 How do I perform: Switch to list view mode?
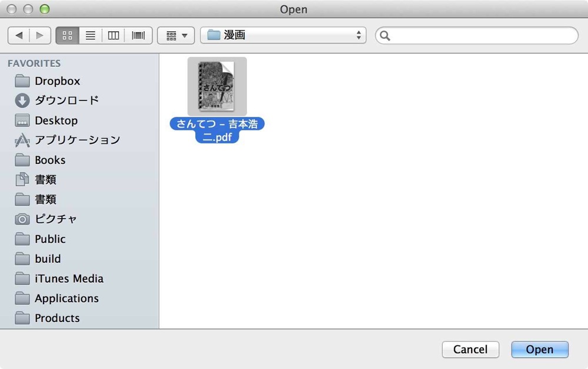(x=91, y=36)
